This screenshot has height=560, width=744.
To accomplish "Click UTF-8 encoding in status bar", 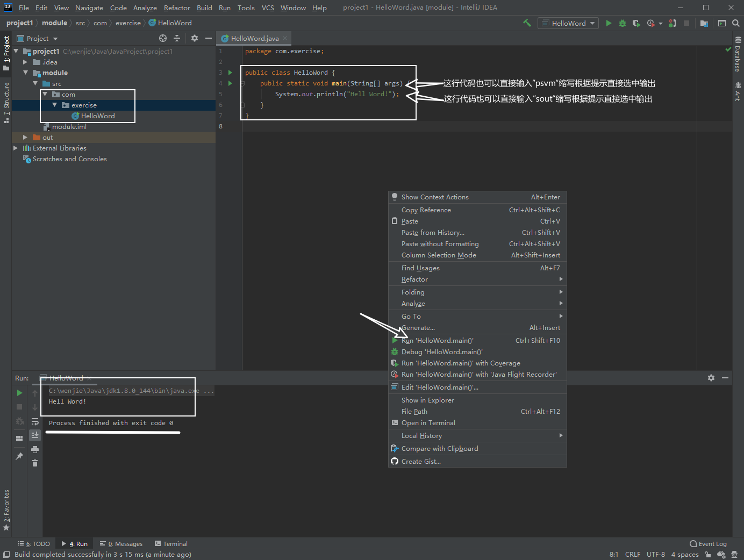I will (x=656, y=555).
